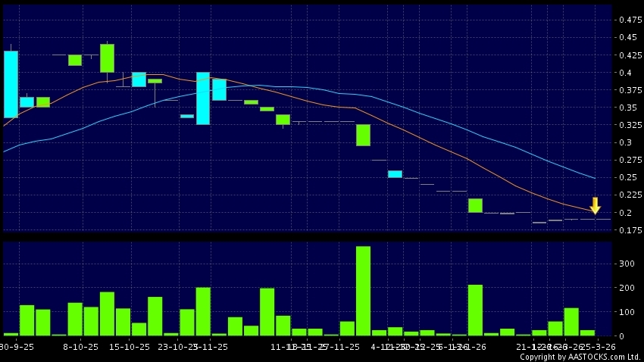Click the yellow down arrow marker
The height and width of the screenshot is (362, 644).
point(596,204)
